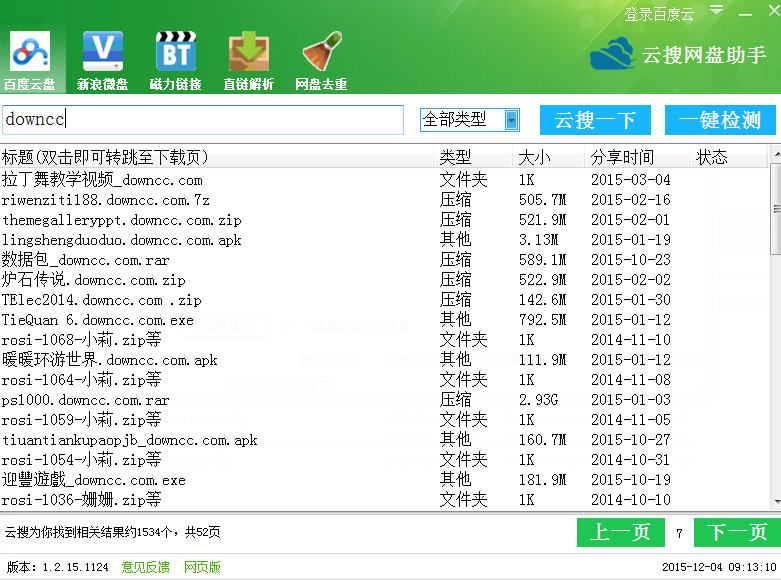Image resolution: width=781 pixels, height=580 pixels.
Task: Select row TieQuan 6.downcc.com.exe
Action: (384, 320)
